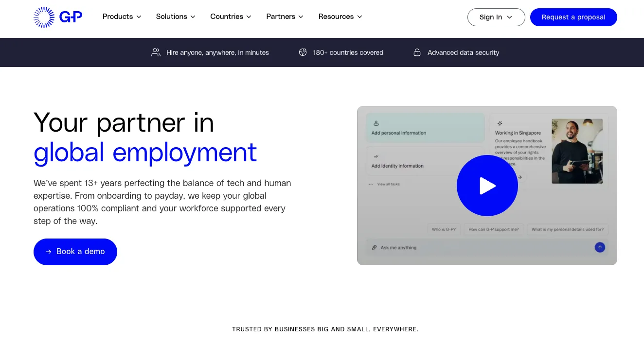The height and width of the screenshot is (342, 644).
Task: Click the Hire anyone, anywhere, in minutes text
Action: pos(217,52)
